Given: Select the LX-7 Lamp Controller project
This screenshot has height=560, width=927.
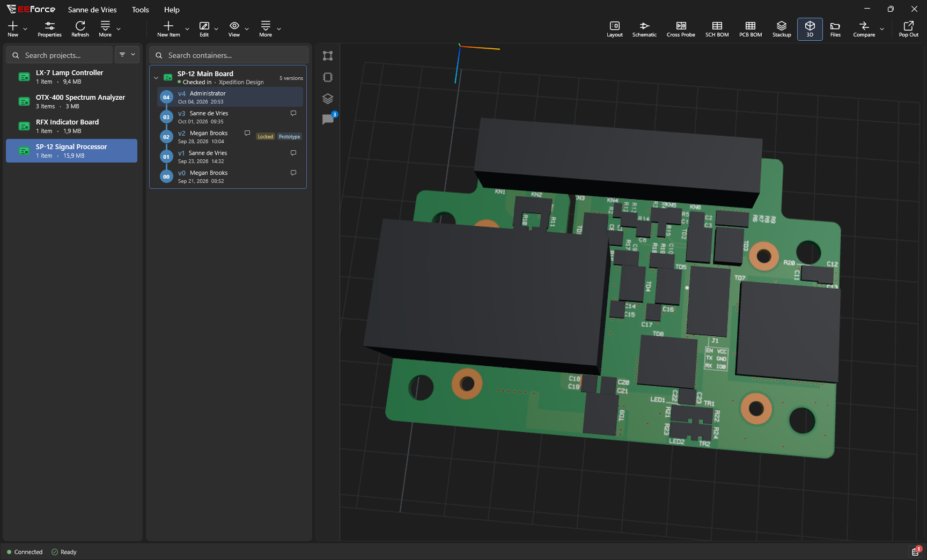Looking at the screenshot, I should pos(71,77).
